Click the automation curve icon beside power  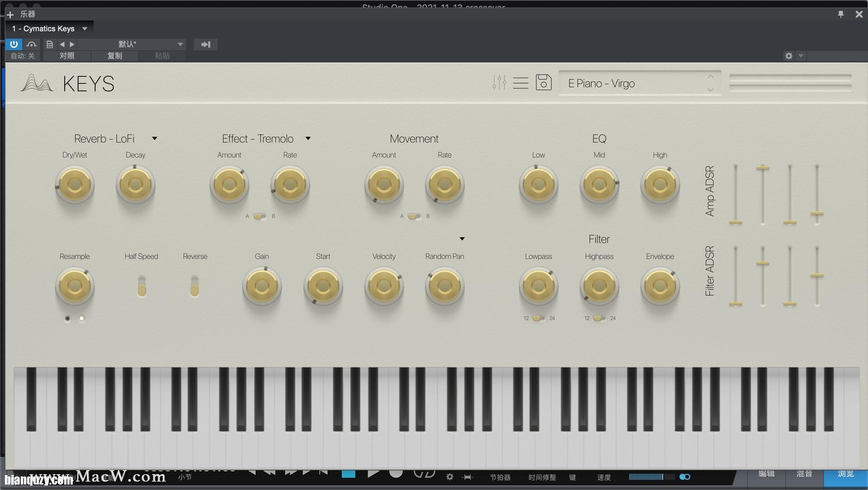click(x=31, y=44)
